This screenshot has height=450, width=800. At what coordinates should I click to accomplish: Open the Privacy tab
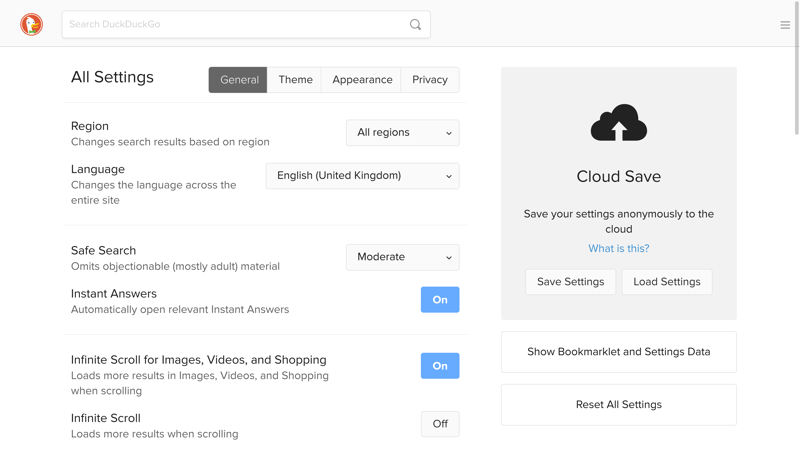tap(430, 80)
